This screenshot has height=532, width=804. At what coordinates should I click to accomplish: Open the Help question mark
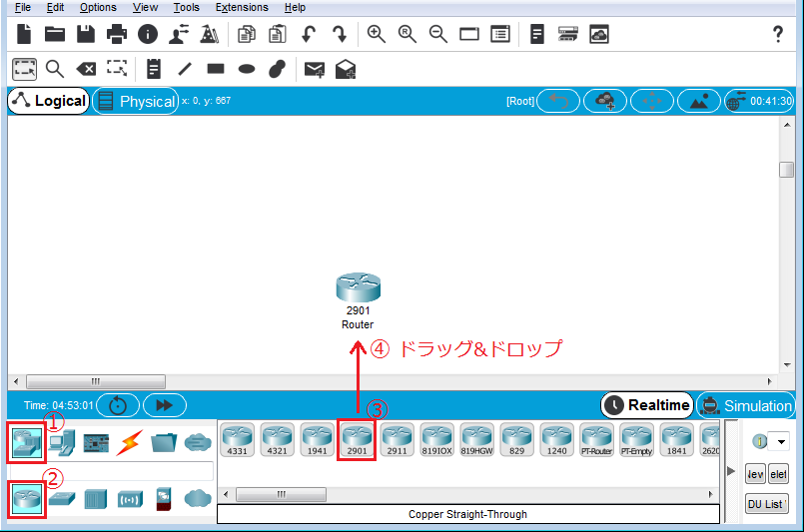(x=778, y=34)
